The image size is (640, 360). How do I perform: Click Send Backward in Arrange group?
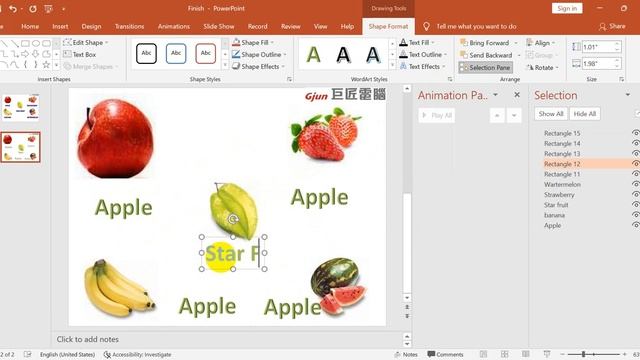click(x=486, y=55)
